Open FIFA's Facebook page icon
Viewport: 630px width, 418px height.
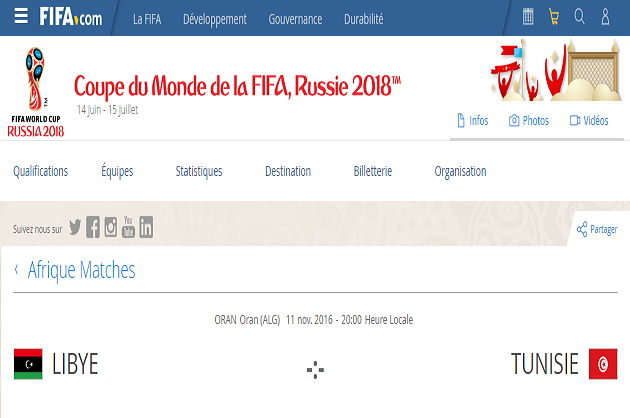(93, 227)
